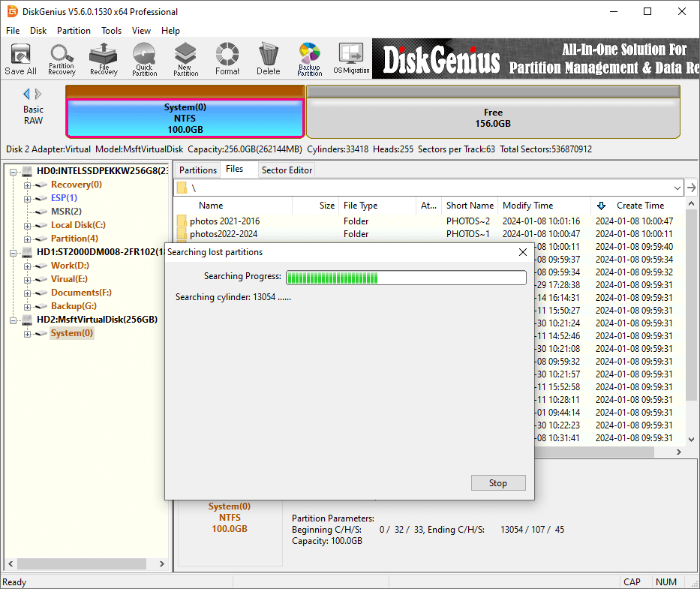
Task: Click folder icon of photos 2021-2016
Action: [x=182, y=221]
